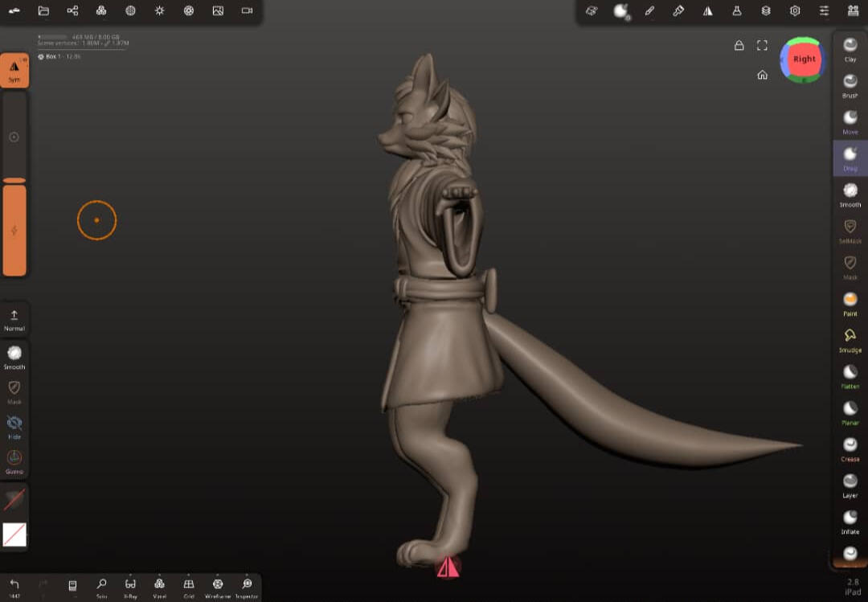
Task: Toggle the Grid display
Action: pos(188,588)
